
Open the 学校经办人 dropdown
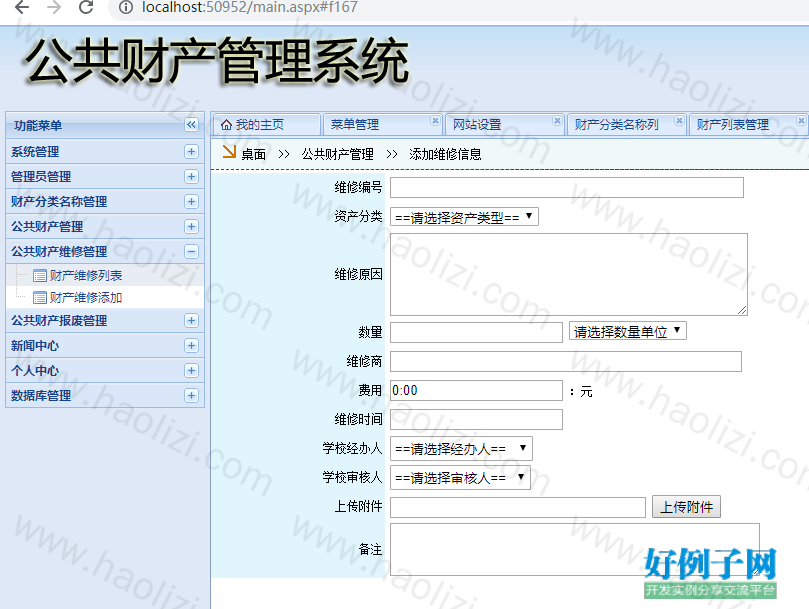pyautogui.click(x=461, y=448)
